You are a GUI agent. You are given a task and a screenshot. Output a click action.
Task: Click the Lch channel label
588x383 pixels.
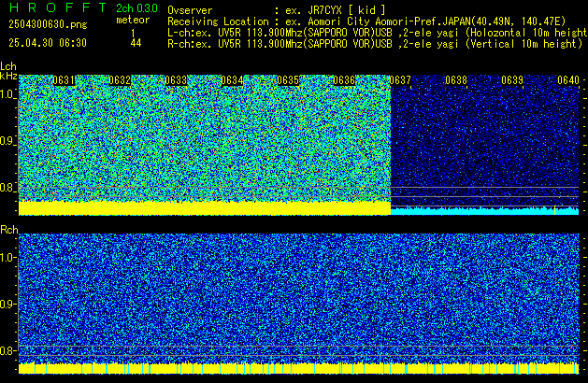tap(8, 66)
